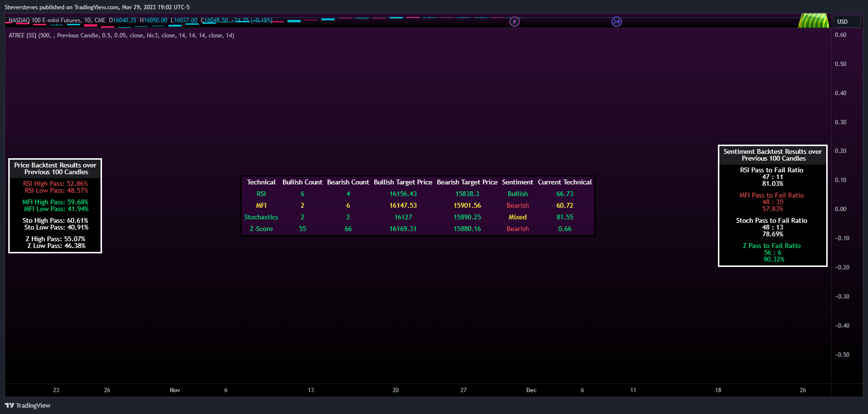
Task: Click RSI Pass to Fail Ratio label
Action: [772, 170]
